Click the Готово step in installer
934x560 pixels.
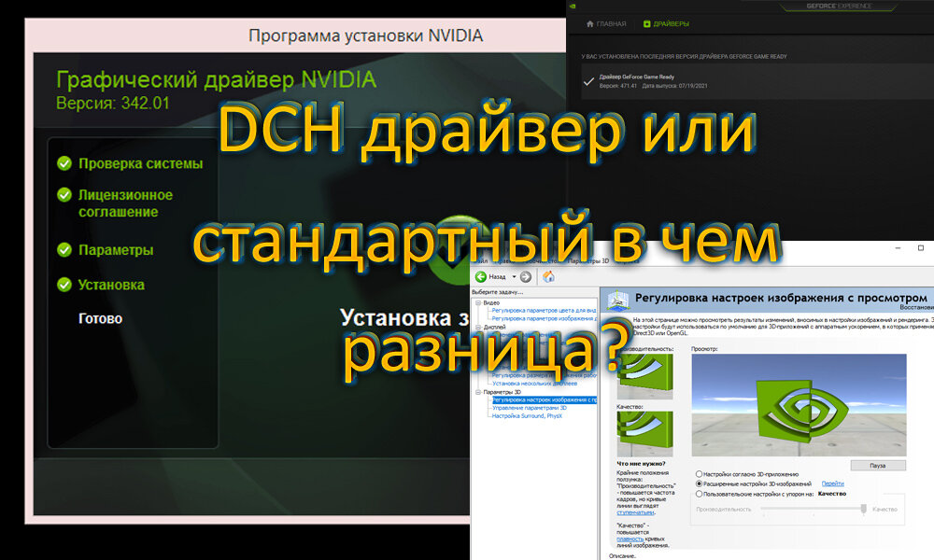[x=100, y=318]
